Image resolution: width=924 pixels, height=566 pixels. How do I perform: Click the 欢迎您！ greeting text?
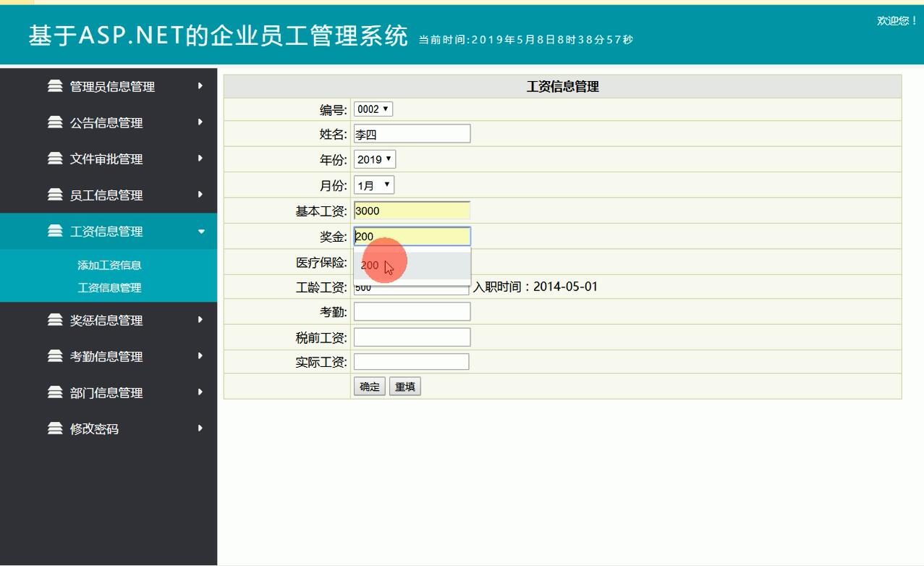point(897,21)
